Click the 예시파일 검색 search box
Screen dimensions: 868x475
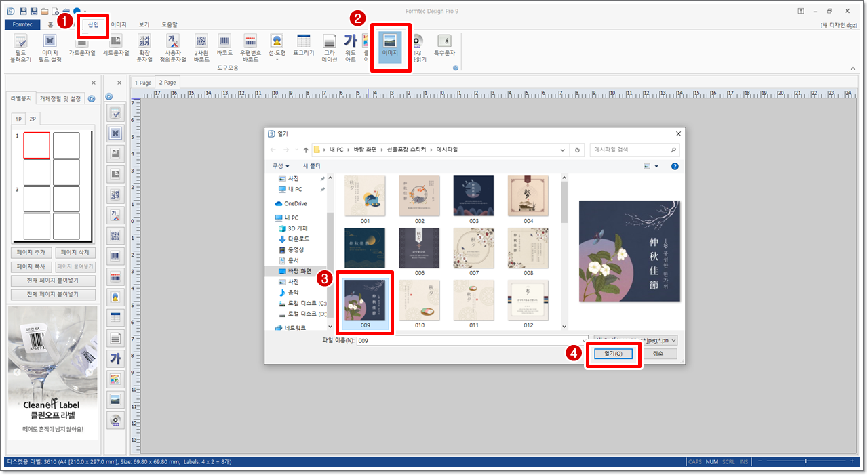point(634,150)
